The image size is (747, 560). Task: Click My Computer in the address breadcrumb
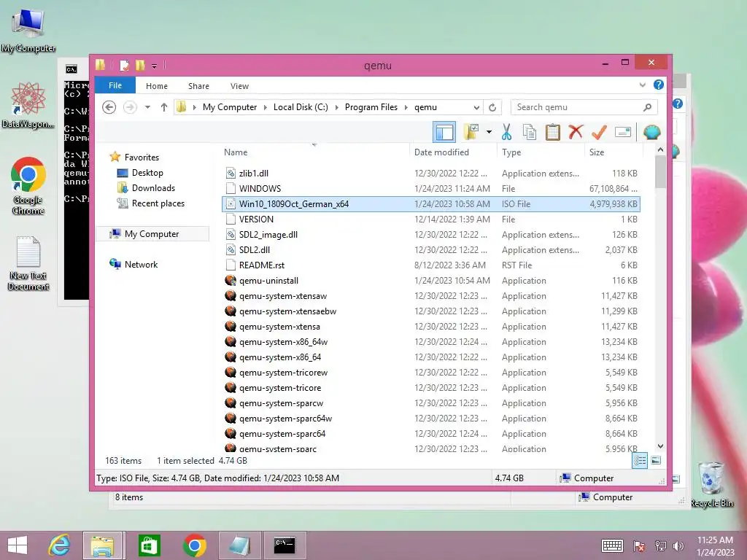[230, 107]
